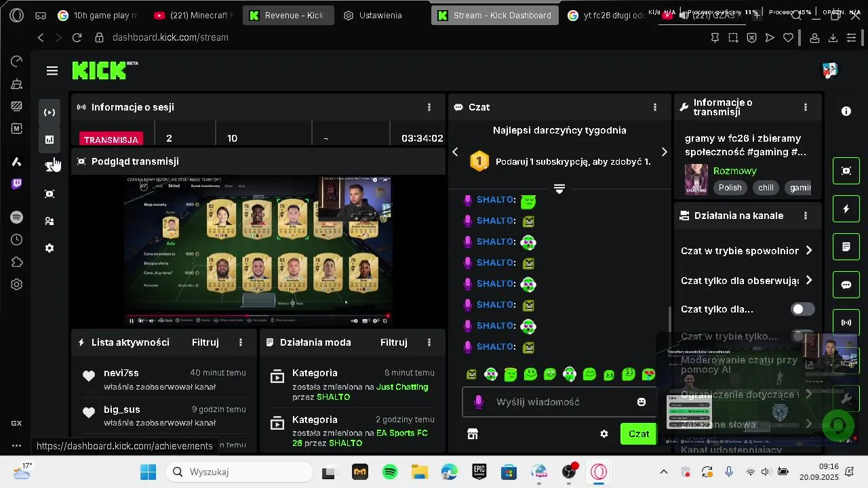Screen dimensions: 868x488
Task: Open the clips icon in Kick sidebar
Action: [50, 194]
